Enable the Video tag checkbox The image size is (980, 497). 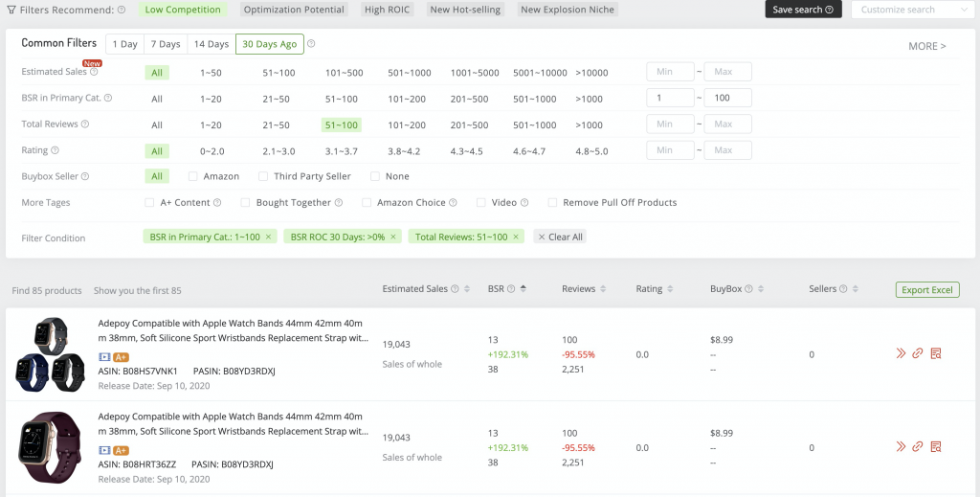click(x=480, y=203)
